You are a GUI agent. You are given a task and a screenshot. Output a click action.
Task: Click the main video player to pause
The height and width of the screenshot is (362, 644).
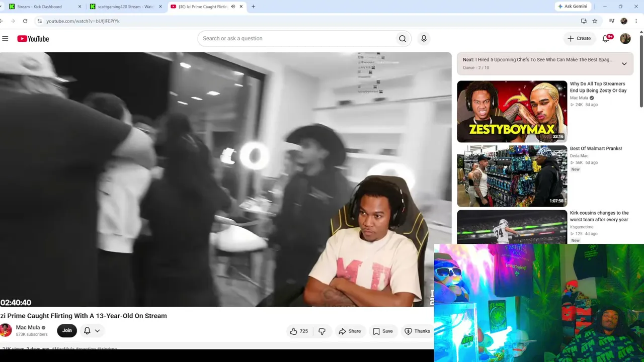(225, 179)
